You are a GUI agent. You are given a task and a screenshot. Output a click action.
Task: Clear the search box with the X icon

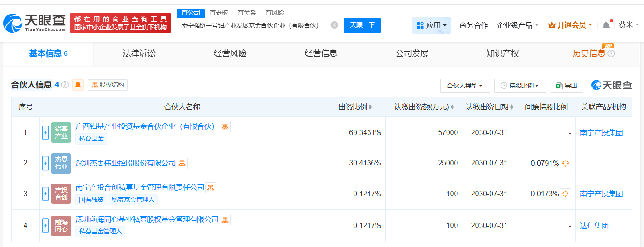click(x=334, y=25)
